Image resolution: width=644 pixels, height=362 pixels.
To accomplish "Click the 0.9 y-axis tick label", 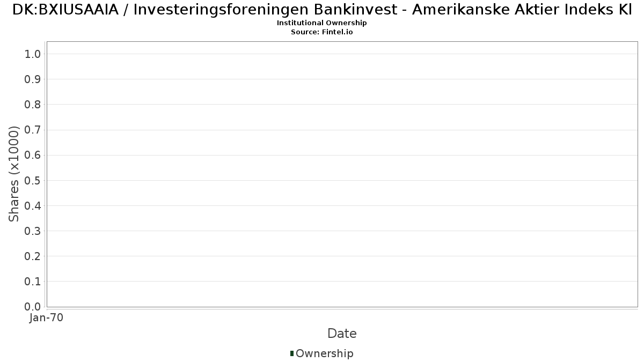I will 33,79.
